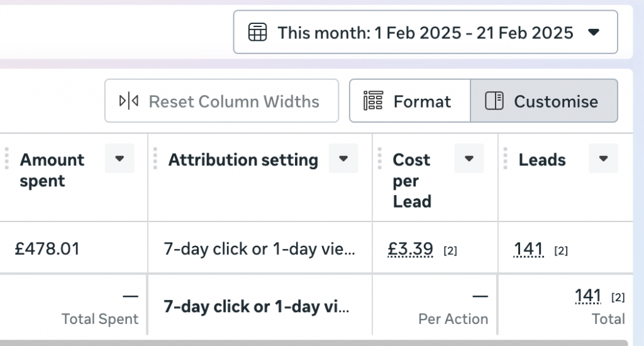Viewport: 644px width, 346px height.
Task: Open Attribution setting column options dropdown
Action: [343, 159]
